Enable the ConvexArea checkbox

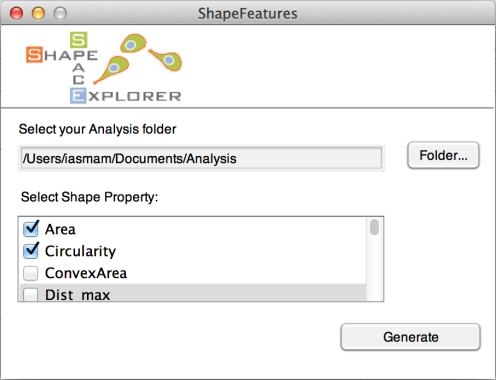pos(31,273)
